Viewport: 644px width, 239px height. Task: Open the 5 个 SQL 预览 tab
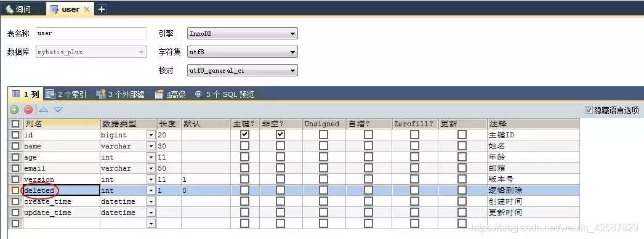tap(224, 94)
